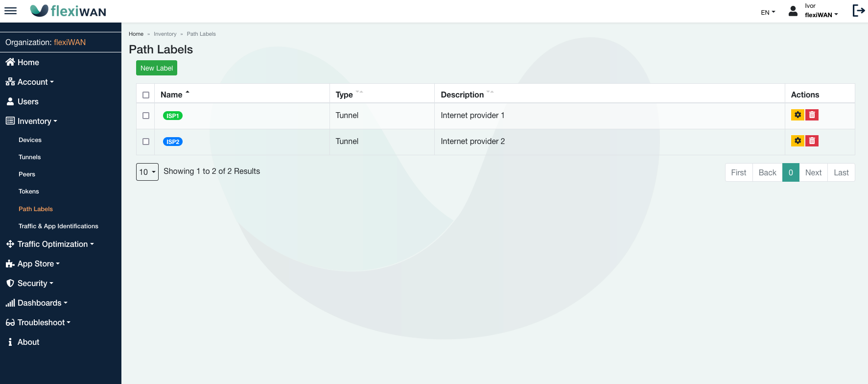Click the Dashboards signal bars icon
Screen dimensions: 868x384
pyautogui.click(x=10, y=303)
